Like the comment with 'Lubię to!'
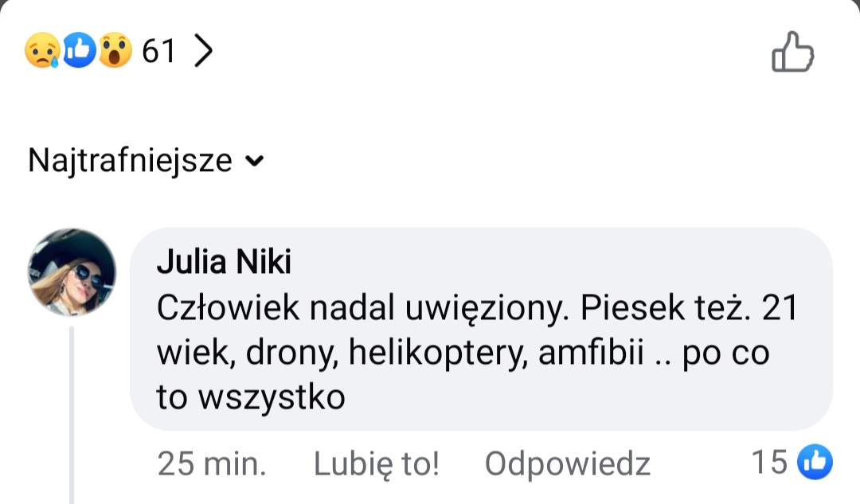The image size is (860, 504). pos(376,463)
